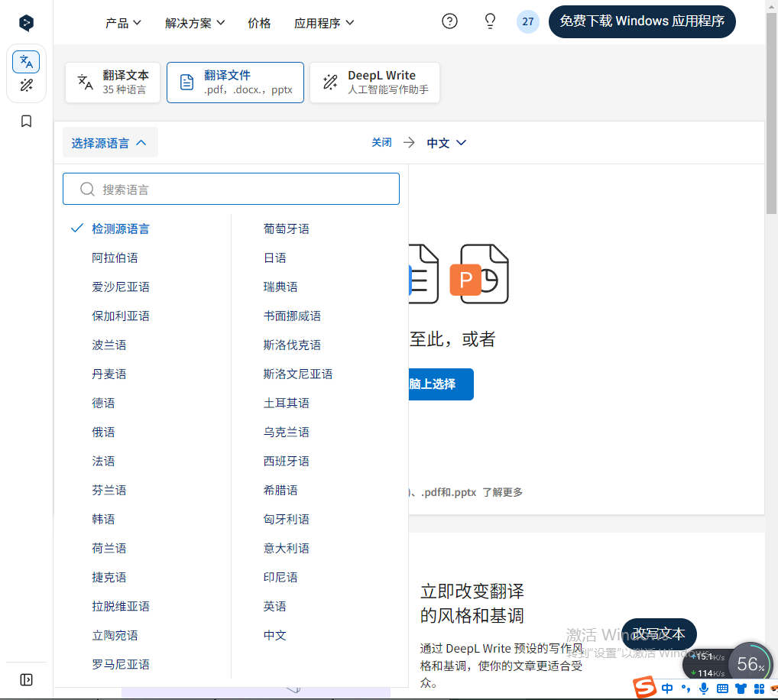Screen dimensions: 778x700
Task: Click 免费下载 Windows 应用程序 button
Action: 642,21
